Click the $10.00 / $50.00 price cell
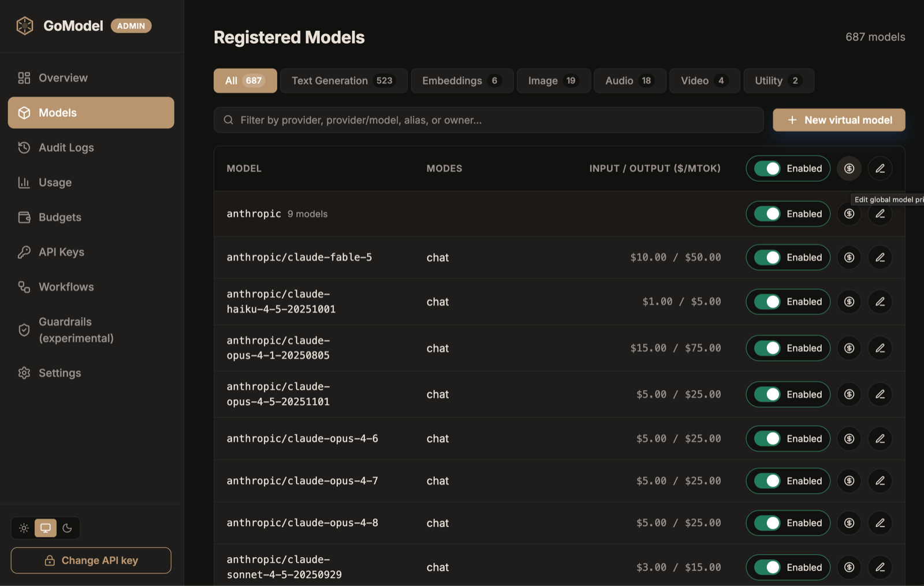 pyautogui.click(x=675, y=257)
